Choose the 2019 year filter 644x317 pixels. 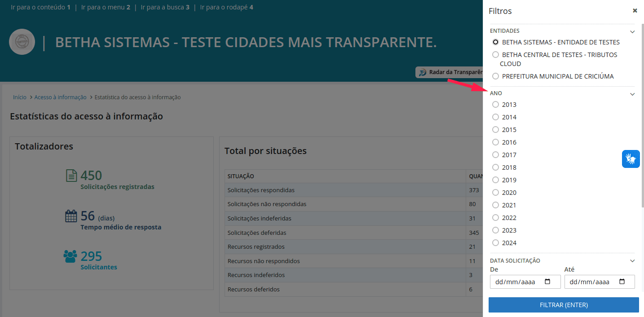(496, 180)
